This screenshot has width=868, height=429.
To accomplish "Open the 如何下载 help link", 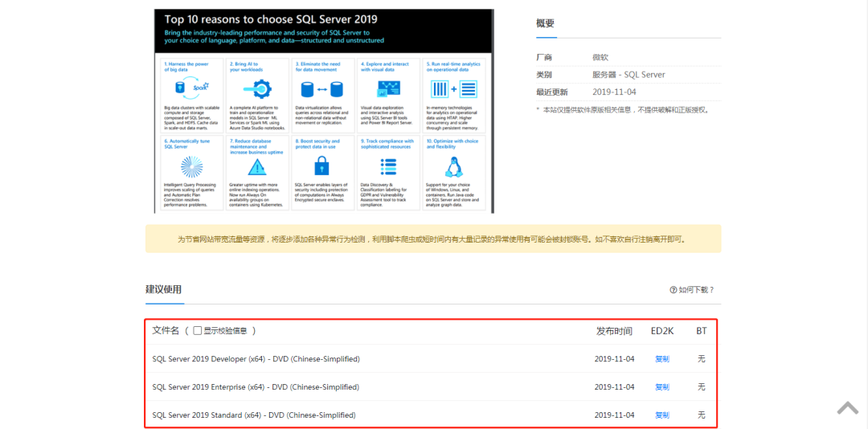I will (696, 289).
